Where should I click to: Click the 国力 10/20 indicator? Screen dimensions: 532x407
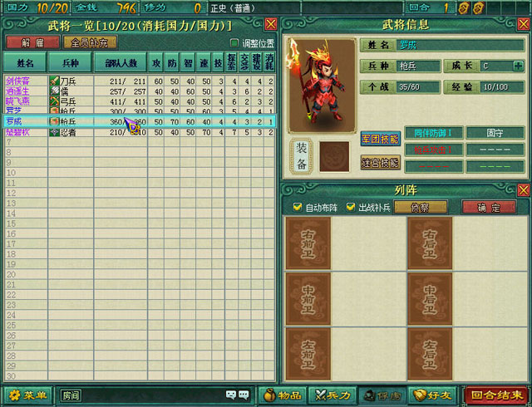(x=37, y=7)
